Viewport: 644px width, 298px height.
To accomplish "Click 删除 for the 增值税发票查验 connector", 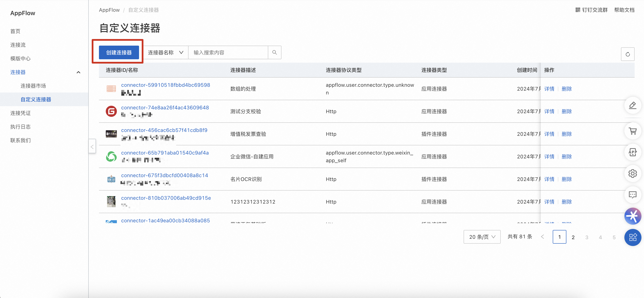I will [x=567, y=134].
